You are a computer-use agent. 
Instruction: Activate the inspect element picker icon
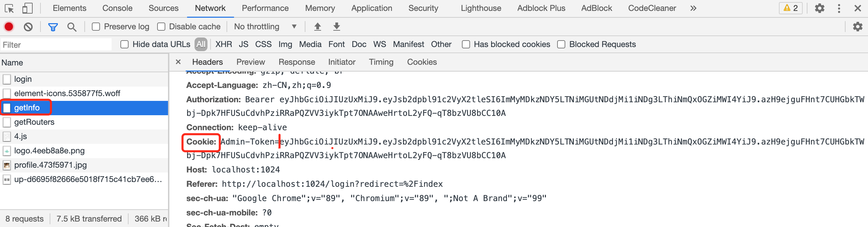click(x=10, y=8)
